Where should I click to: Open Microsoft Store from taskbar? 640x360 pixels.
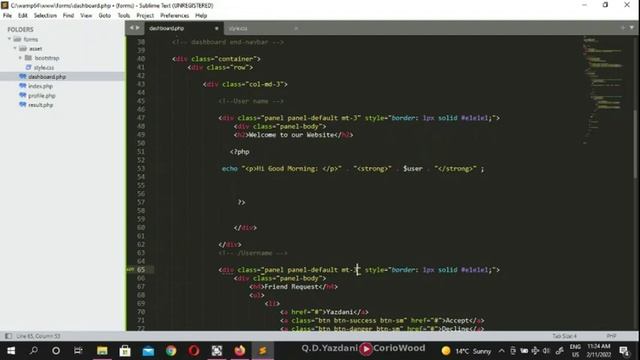(x=125, y=351)
